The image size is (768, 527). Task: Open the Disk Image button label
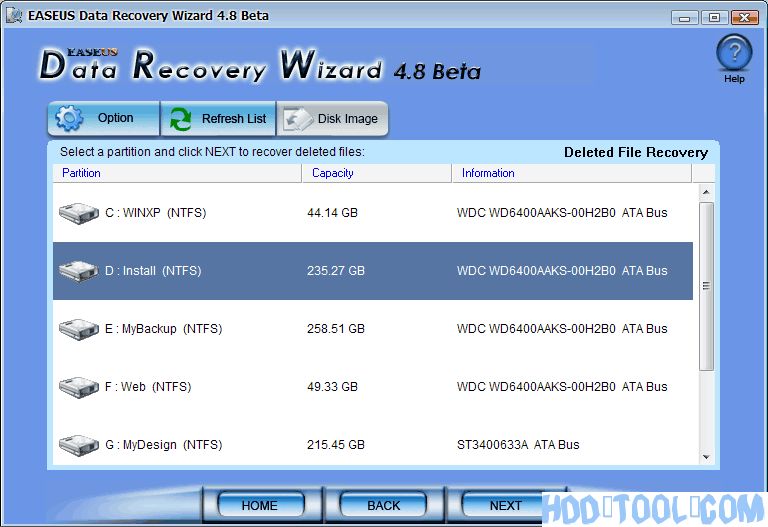tap(348, 119)
